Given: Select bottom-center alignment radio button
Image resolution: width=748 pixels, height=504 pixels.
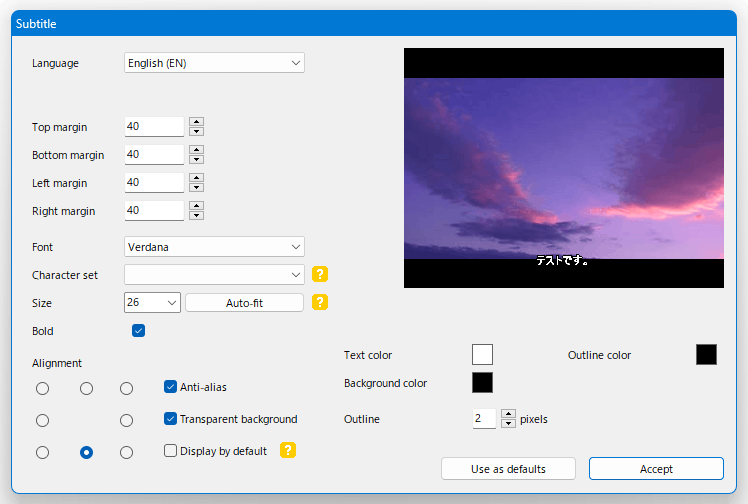Looking at the screenshot, I should 86,453.
